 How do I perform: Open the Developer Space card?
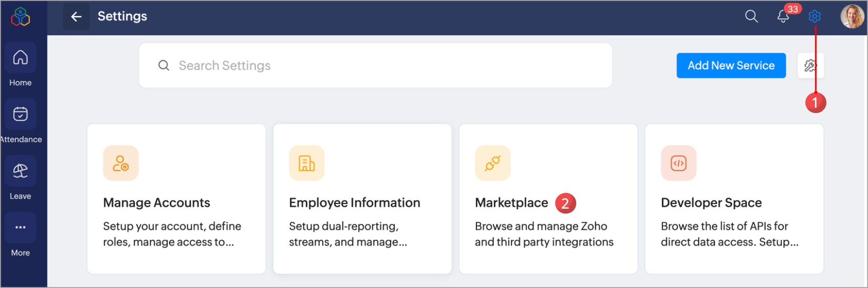[x=734, y=210]
